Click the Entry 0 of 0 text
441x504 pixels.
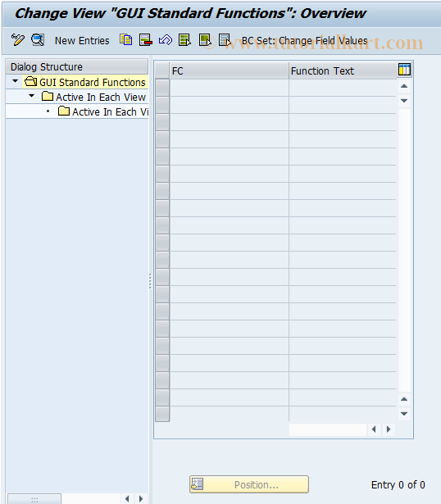(x=398, y=484)
